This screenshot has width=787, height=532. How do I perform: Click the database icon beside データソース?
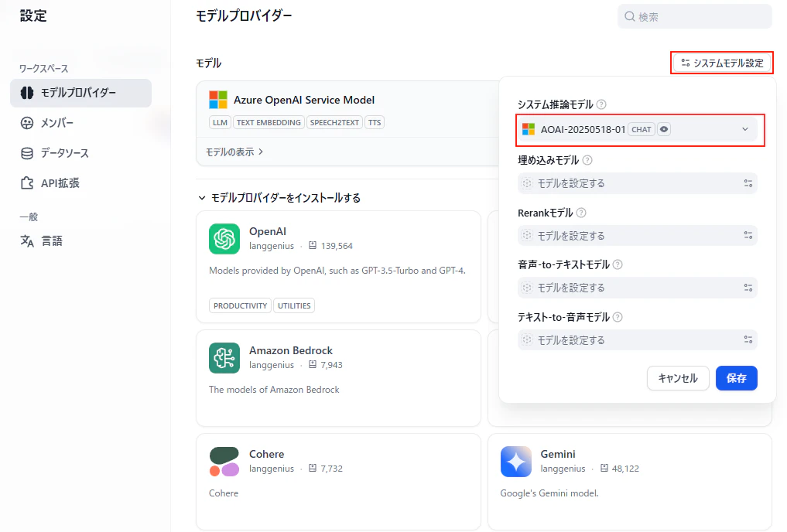click(x=27, y=153)
